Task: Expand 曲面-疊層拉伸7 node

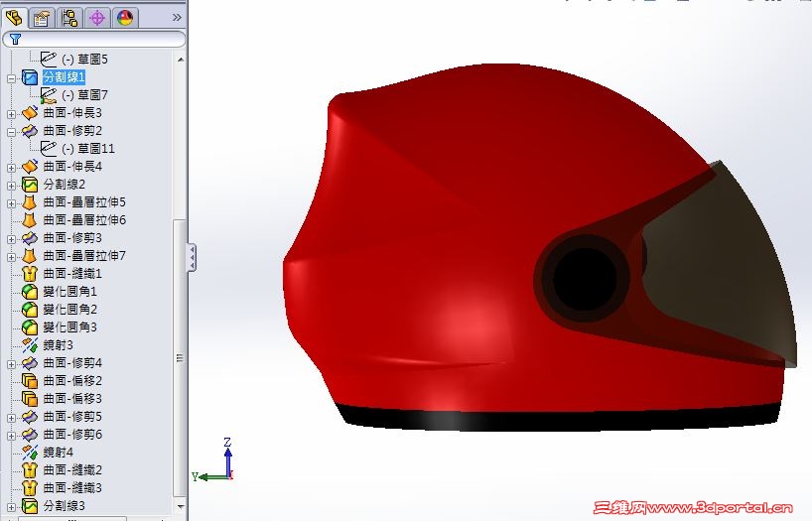Action: (x=11, y=257)
